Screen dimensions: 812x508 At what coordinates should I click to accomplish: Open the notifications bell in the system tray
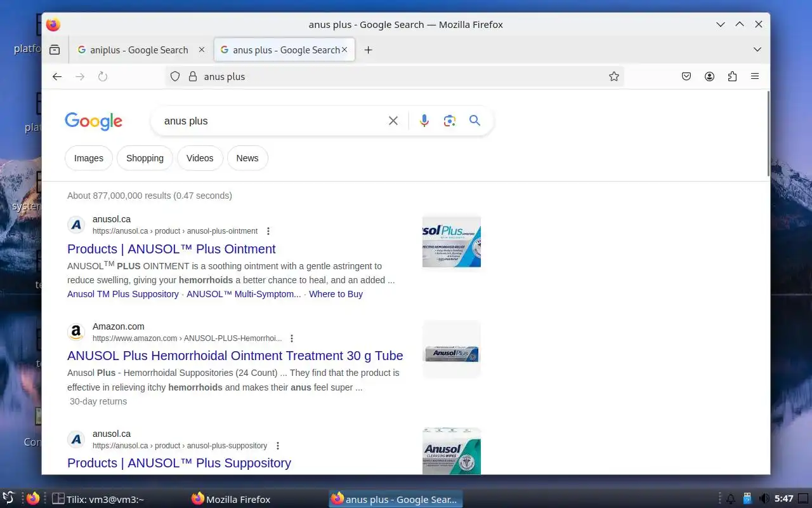point(730,498)
